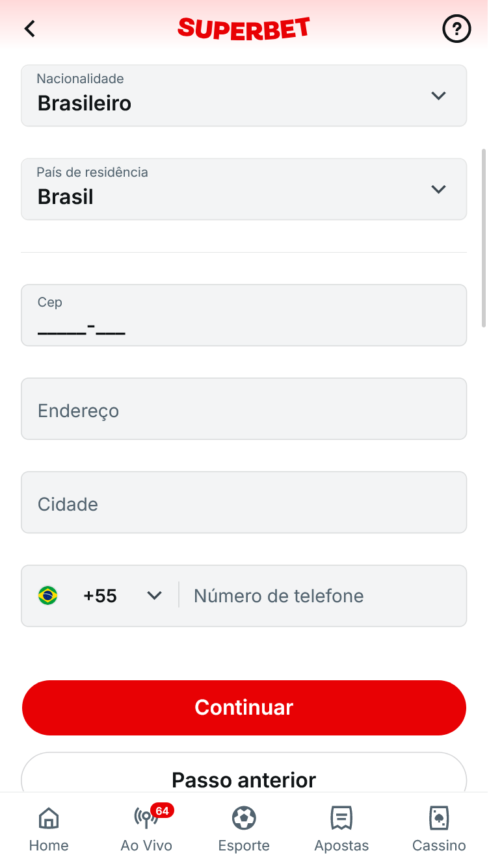Open the Apostas bet slip icon

(x=341, y=819)
